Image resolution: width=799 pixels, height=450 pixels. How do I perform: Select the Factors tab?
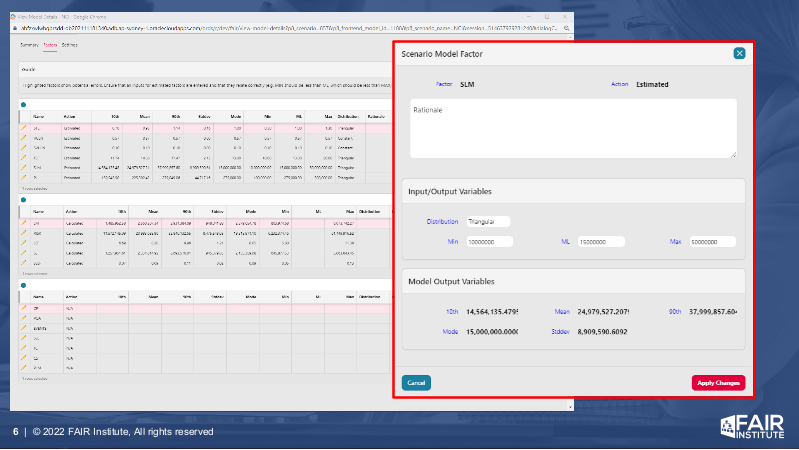pos(50,45)
